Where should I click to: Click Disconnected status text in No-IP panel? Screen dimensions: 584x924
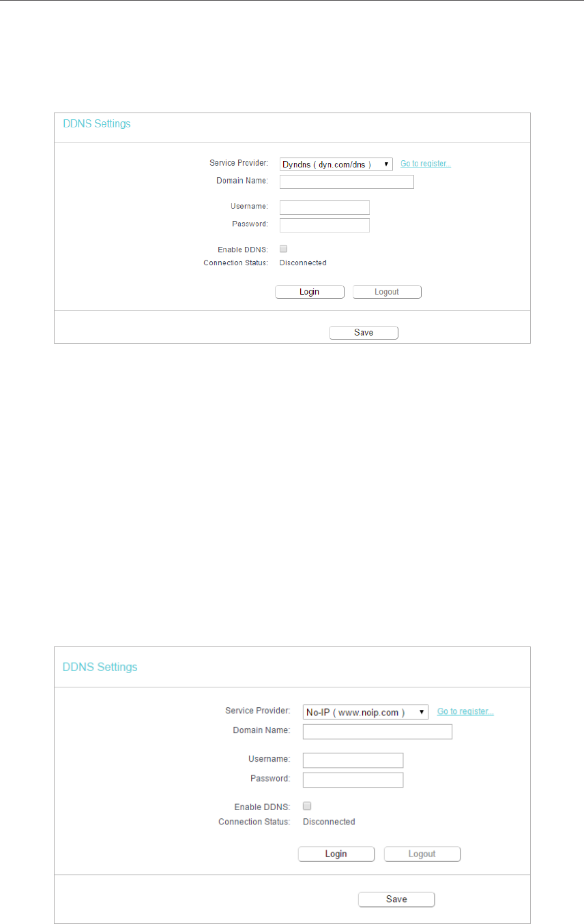329,822
